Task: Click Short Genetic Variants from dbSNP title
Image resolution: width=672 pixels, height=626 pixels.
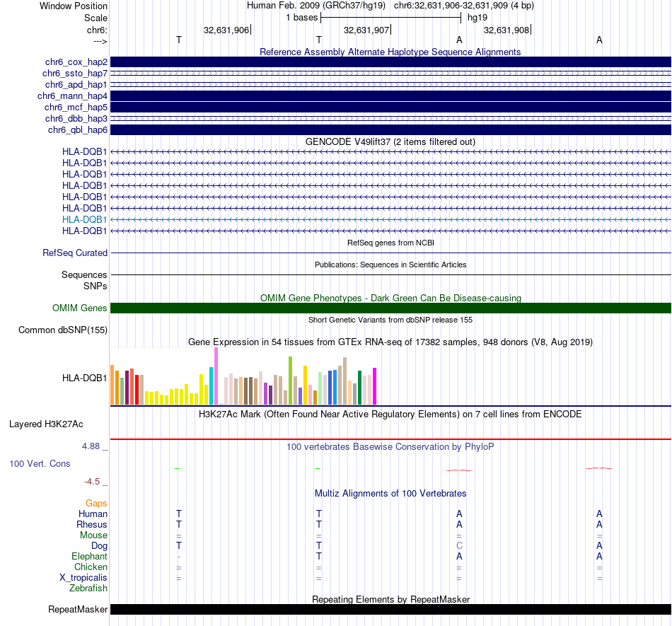Action: (390, 320)
